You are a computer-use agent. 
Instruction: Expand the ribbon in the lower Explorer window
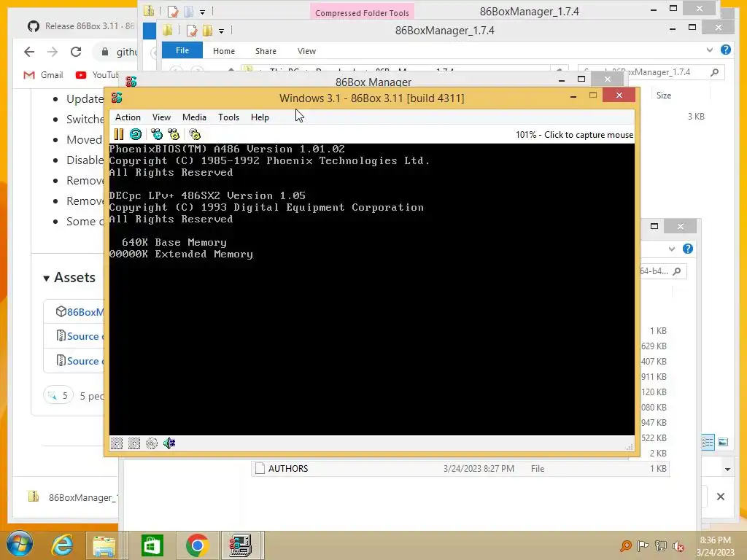(672, 249)
